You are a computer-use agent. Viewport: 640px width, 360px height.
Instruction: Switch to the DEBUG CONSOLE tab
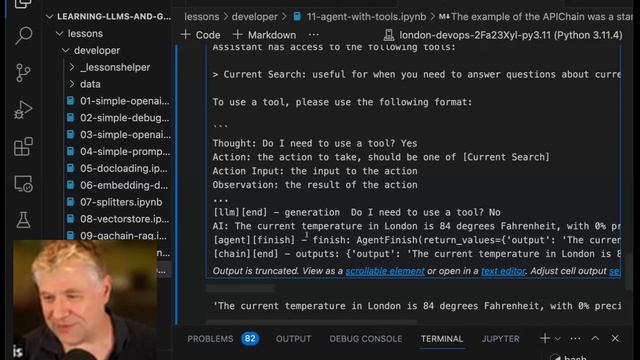[x=366, y=339]
